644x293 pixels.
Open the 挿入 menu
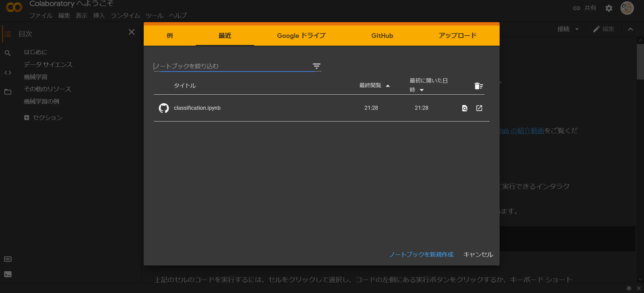[99, 15]
